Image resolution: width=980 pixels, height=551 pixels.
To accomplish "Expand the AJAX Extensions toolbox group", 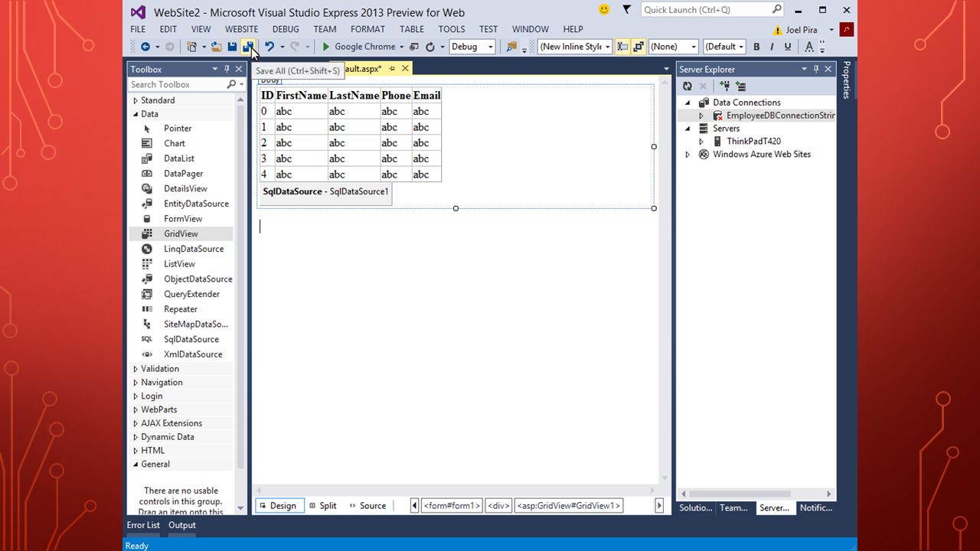I will point(136,423).
